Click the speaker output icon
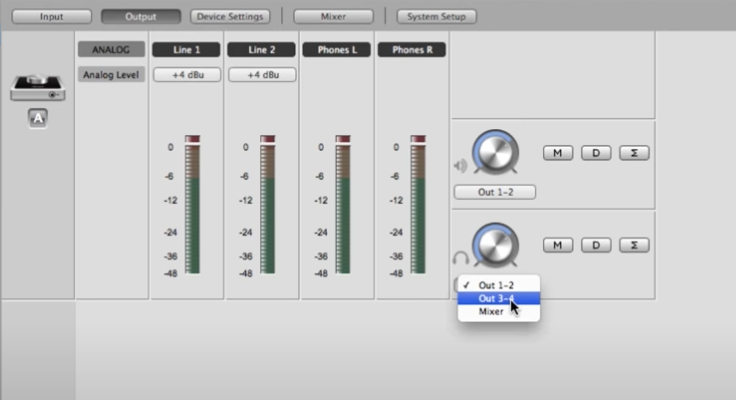This screenshot has width=736, height=400. (x=460, y=165)
